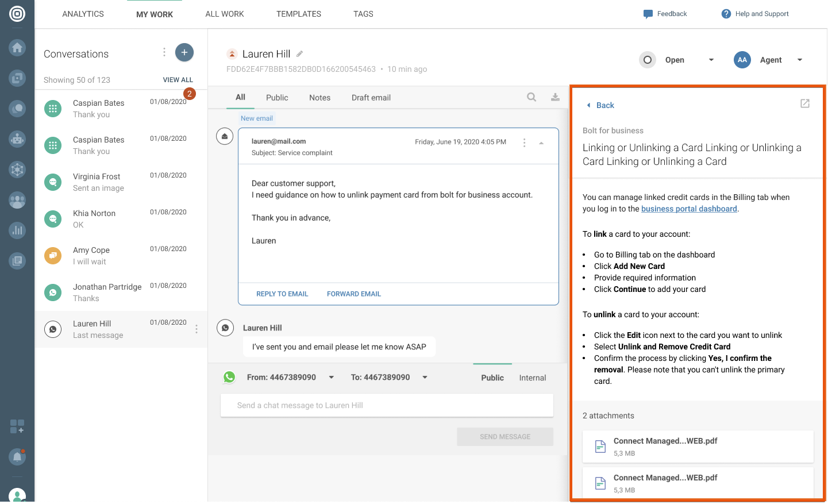Follow the business portal dashboard link
The image size is (828, 504).
tap(688, 209)
